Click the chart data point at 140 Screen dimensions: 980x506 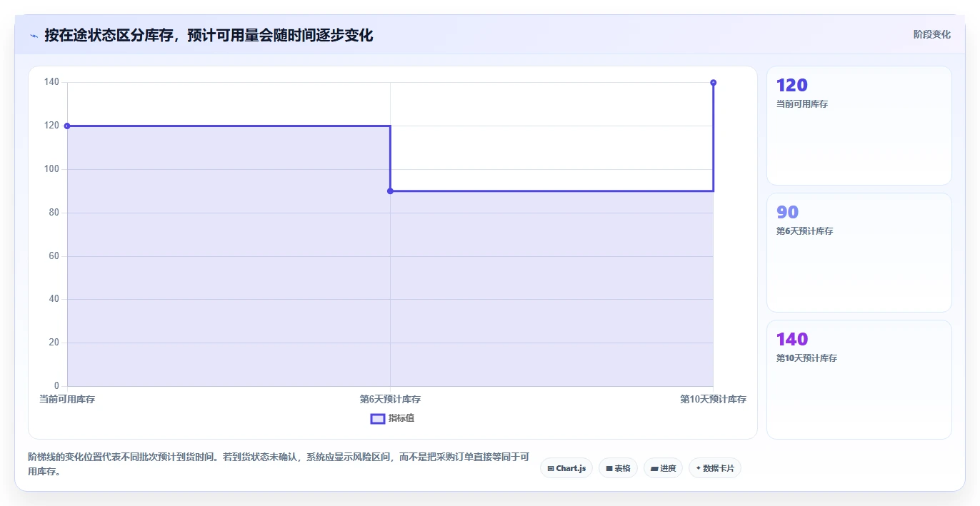click(713, 83)
